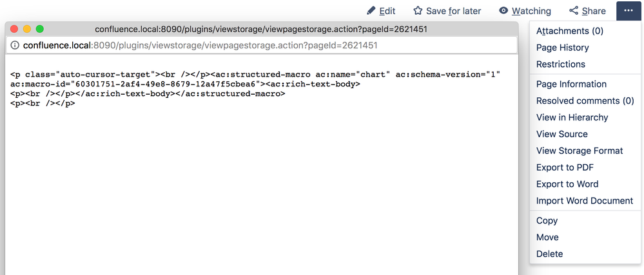Click the ac:macro-id value text line
The image size is (644, 275).
185,84
